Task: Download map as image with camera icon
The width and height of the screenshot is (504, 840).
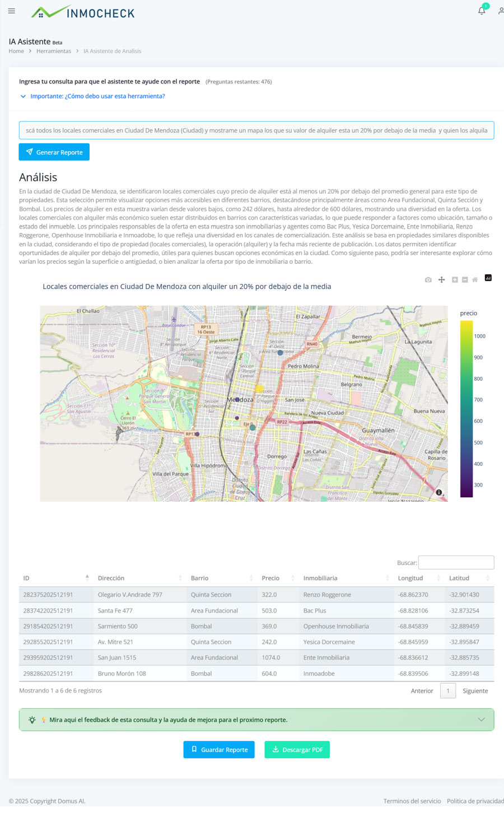Action: click(x=428, y=279)
